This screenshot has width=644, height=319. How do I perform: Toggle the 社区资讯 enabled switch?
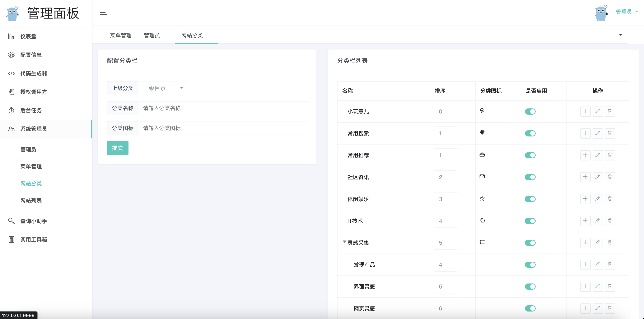click(x=530, y=177)
